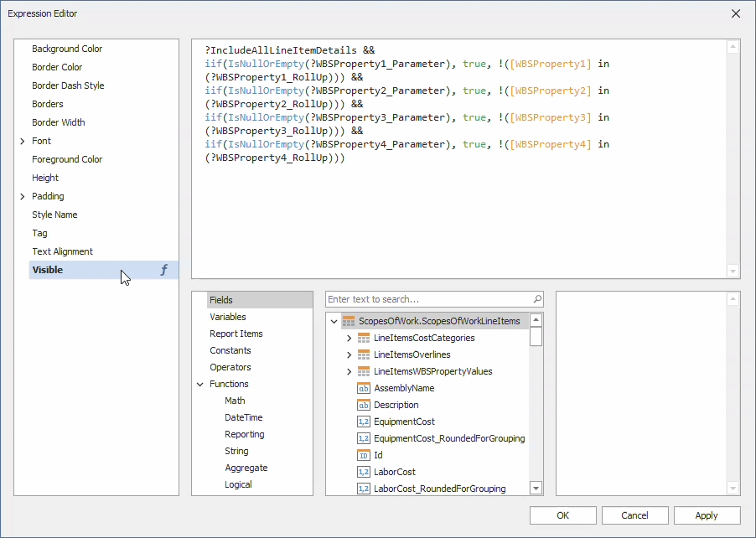This screenshot has height=538, width=756.
Task: Select the Reporting functions subcategory
Action: pos(245,434)
